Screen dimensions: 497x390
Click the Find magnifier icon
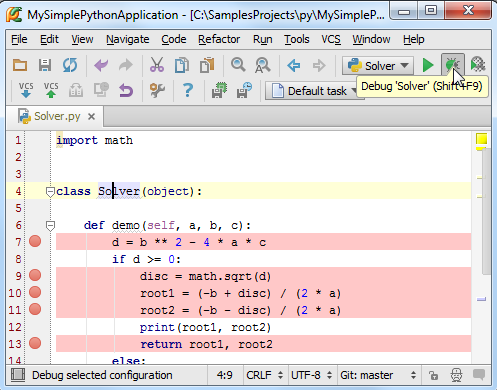pyautogui.click(x=238, y=65)
